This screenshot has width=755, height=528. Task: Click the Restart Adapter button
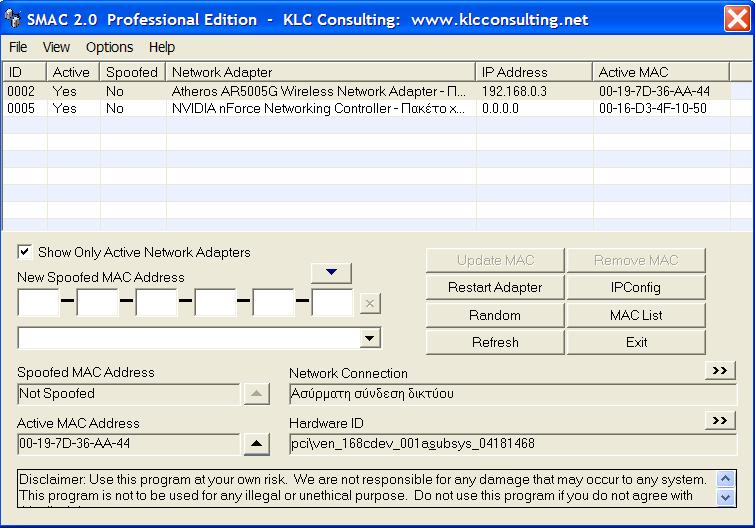[x=495, y=287]
